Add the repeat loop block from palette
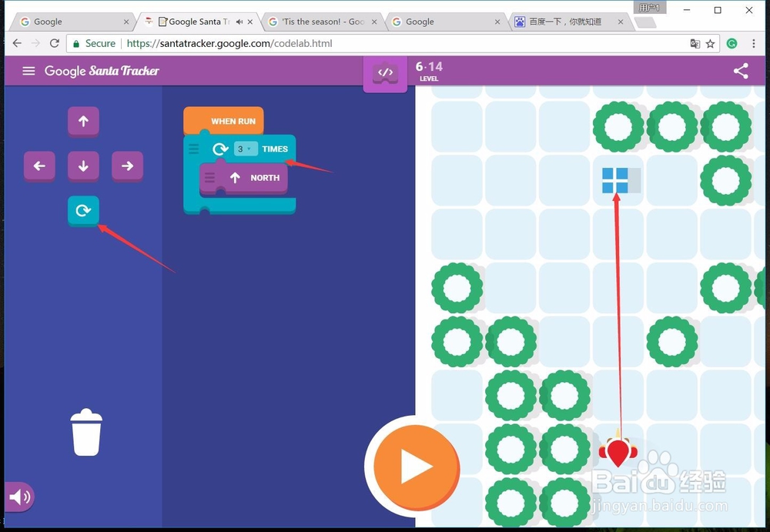 (83, 211)
